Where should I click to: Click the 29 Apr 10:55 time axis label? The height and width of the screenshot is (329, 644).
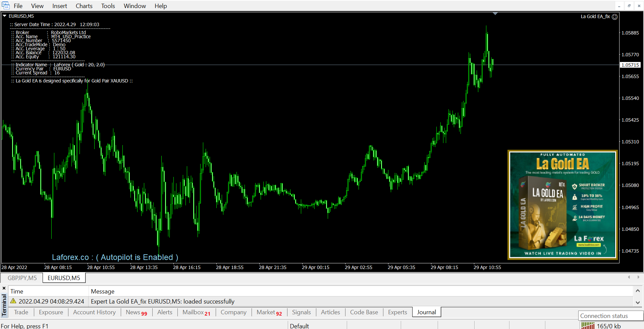tap(487, 267)
